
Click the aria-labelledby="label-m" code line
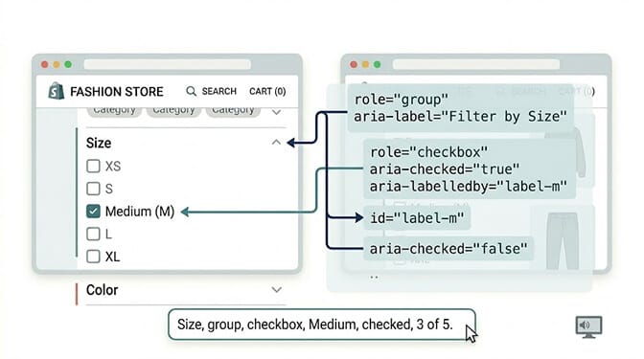point(469,187)
